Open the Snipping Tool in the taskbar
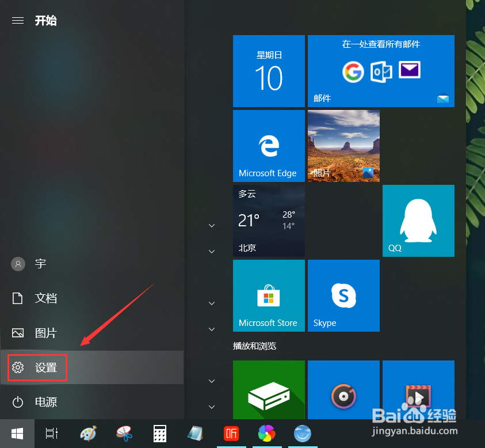The width and height of the screenshot is (485, 448). 124,434
